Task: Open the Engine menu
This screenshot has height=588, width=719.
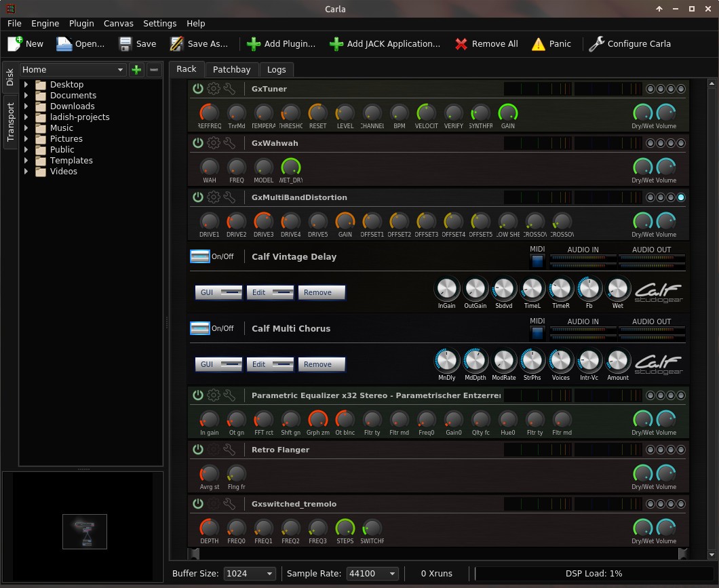Action: [45, 23]
